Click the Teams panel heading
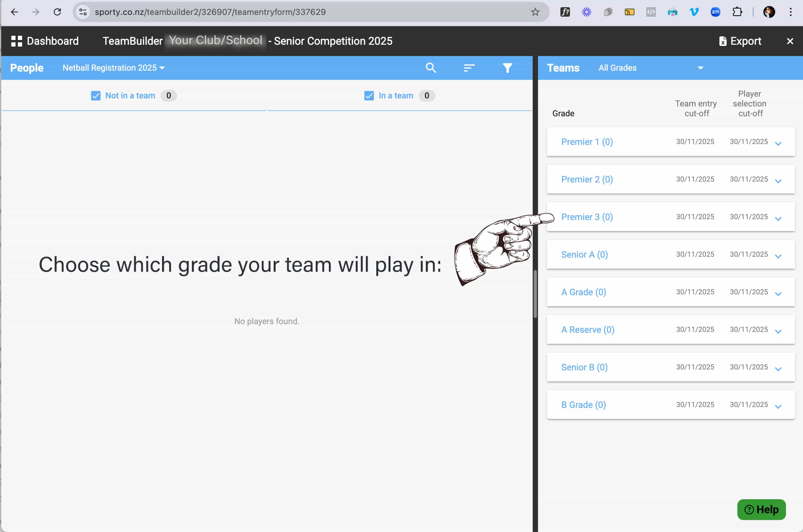The width and height of the screenshot is (803, 532). [x=563, y=68]
